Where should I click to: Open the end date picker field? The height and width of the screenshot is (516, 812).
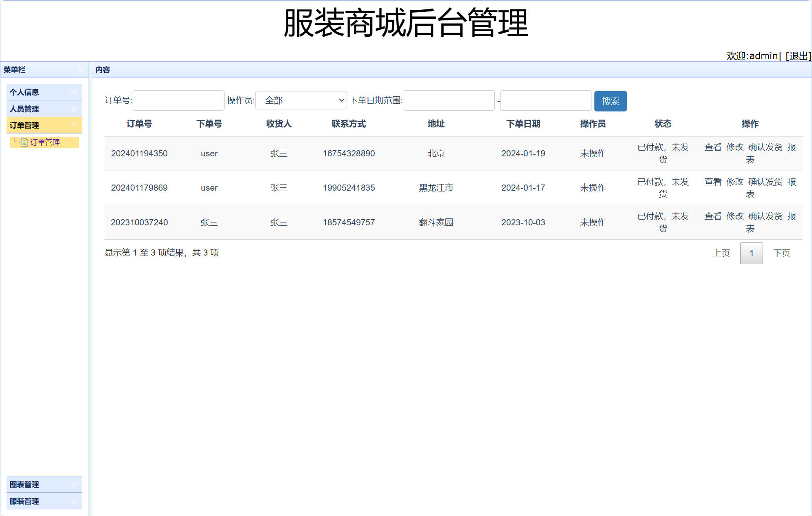pos(545,100)
